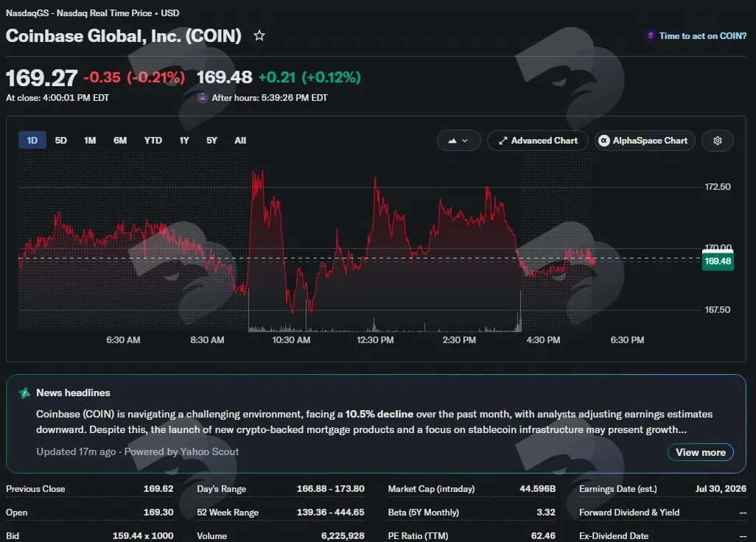The width and height of the screenshot is (756, 542).
Task: Click the Coinbase Global, Inc. (COIN) title
Action: coord(124,35)
